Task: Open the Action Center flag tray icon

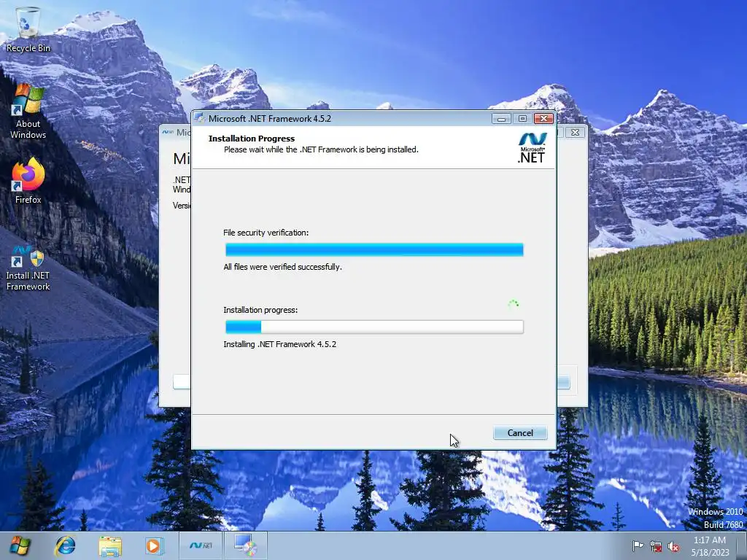Action: [638, 546]
